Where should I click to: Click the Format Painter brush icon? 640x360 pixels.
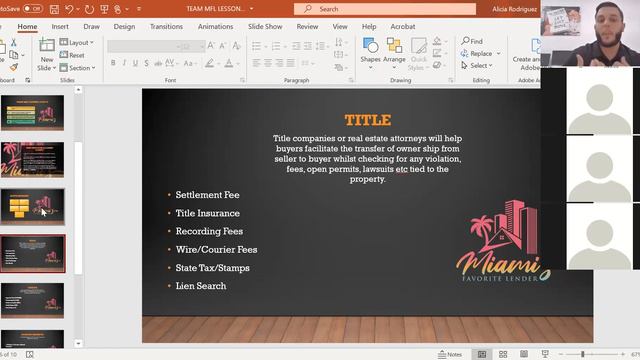tap(13, 67)
